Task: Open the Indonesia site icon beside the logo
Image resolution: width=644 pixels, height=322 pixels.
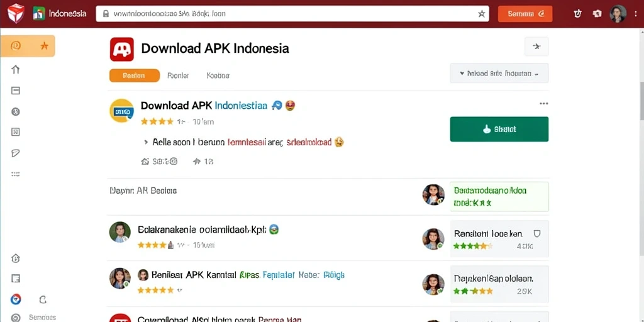Action: coord(39,14)
